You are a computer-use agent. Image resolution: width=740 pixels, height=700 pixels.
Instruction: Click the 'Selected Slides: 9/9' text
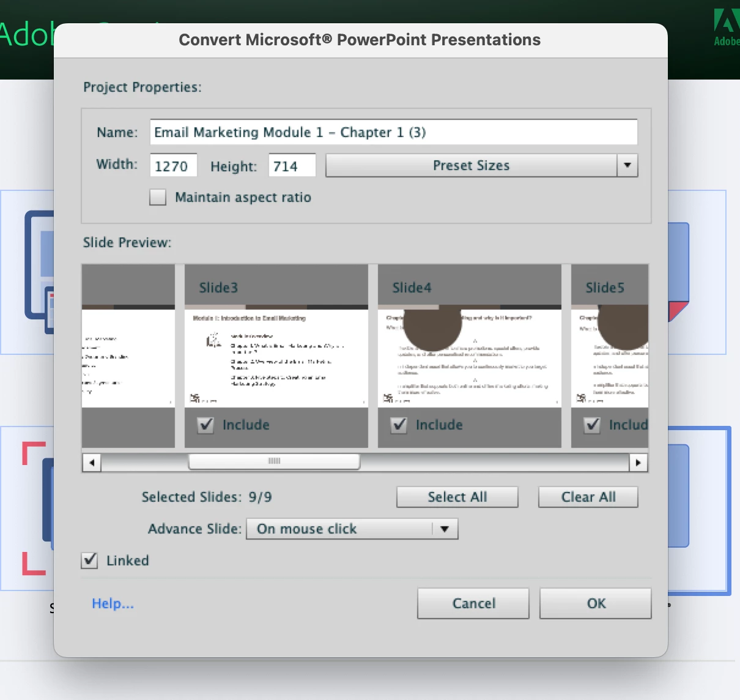207,497
